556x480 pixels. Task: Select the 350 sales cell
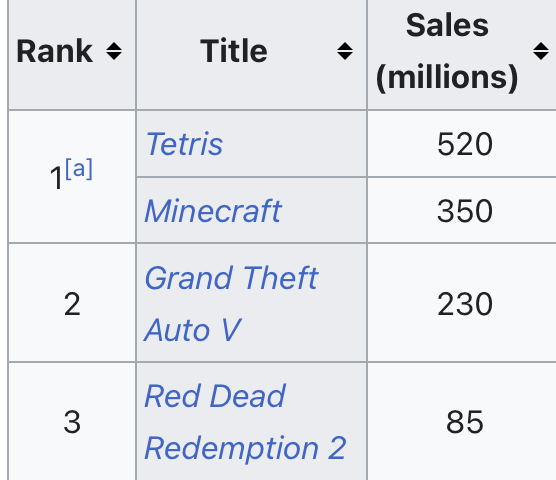465,211
